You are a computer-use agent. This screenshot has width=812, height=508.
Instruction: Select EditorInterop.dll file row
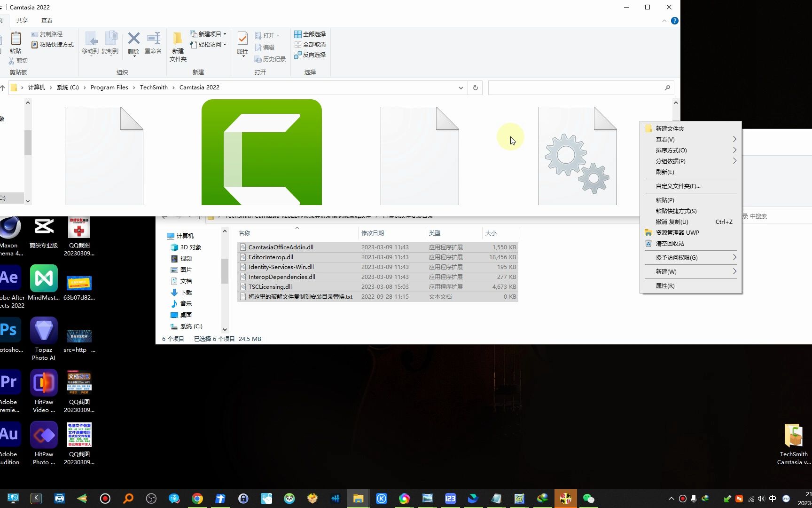(378, 257)
